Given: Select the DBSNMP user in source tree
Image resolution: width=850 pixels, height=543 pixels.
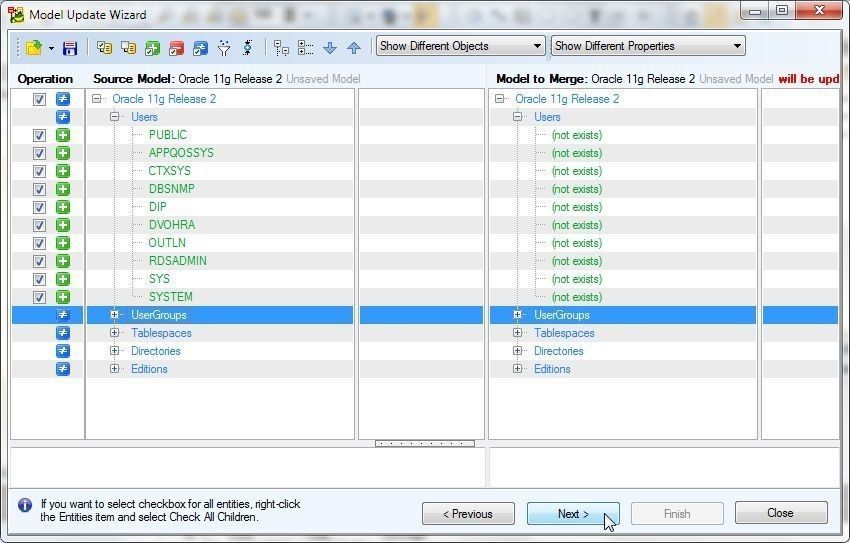Looking at the screenshot, I should point(171,189).
